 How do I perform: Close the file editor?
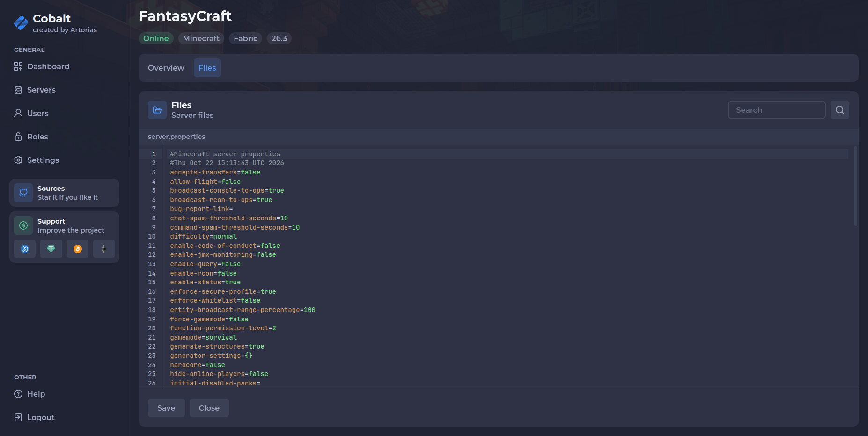[x=209, y=408]
